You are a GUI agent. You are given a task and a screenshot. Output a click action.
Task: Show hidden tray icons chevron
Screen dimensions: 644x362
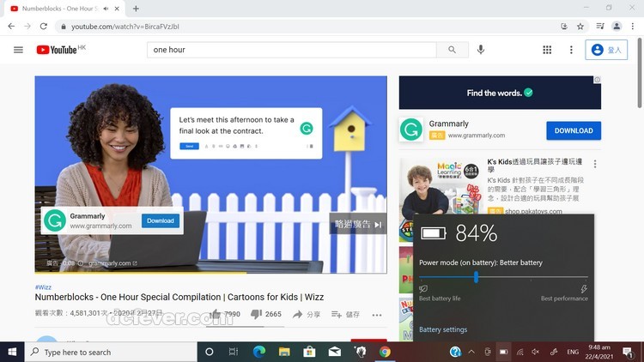[471, 352]
